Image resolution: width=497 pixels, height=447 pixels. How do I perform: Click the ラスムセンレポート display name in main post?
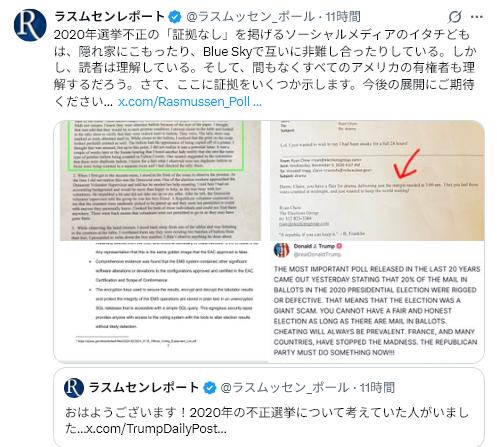110,16
